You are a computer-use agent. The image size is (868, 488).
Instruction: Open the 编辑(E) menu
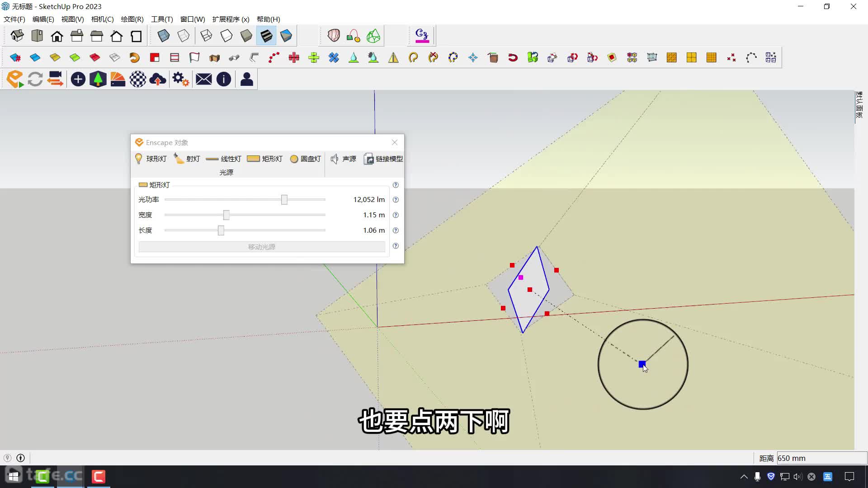(43, 19)
